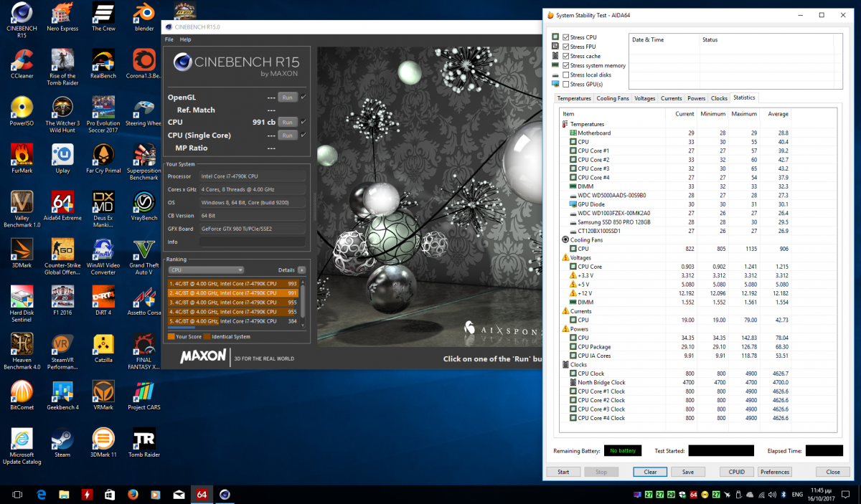
Task: Open the PowerISO desktop icon
Action: coord(22,112)
